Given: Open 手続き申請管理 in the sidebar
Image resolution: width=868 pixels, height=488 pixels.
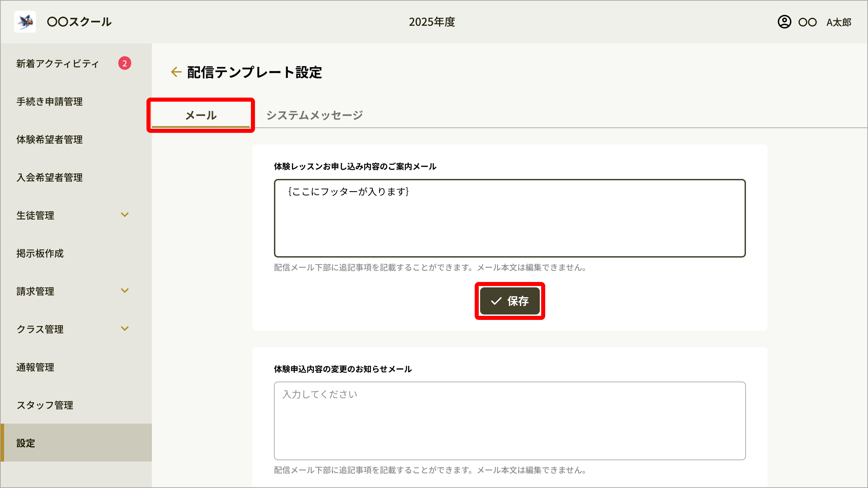Looking at the screenshot, I should point(76,102).
